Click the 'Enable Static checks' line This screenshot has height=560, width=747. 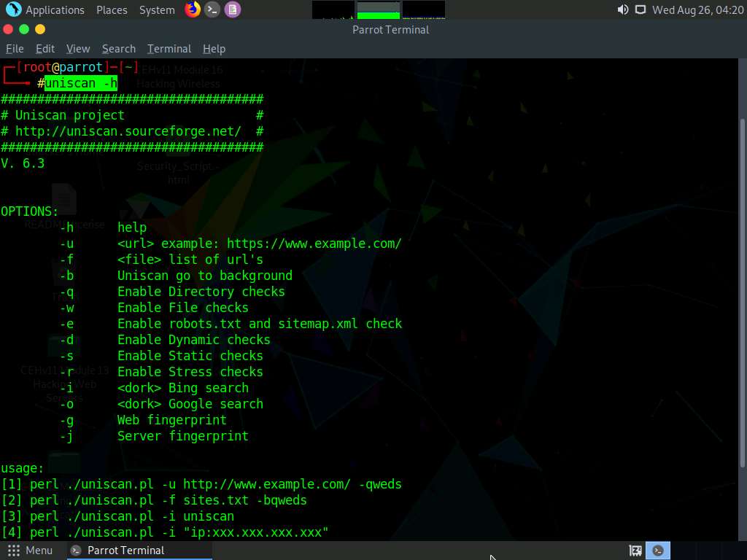click(x=190, y=356)
